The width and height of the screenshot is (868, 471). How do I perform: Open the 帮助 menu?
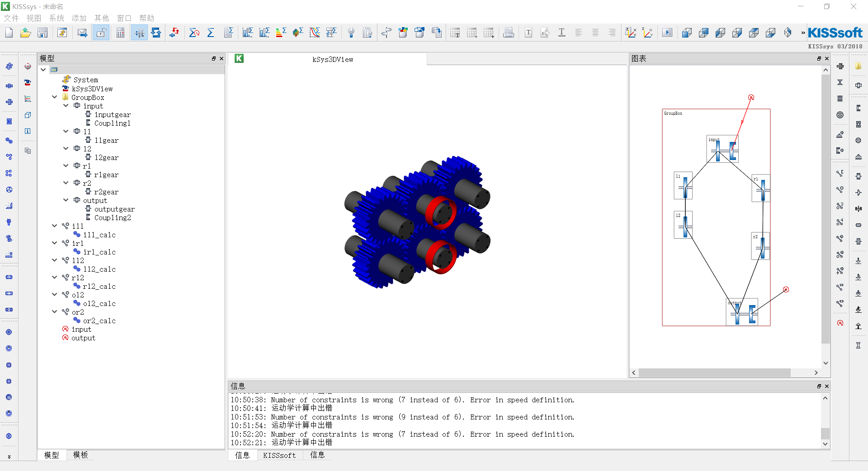147,18
